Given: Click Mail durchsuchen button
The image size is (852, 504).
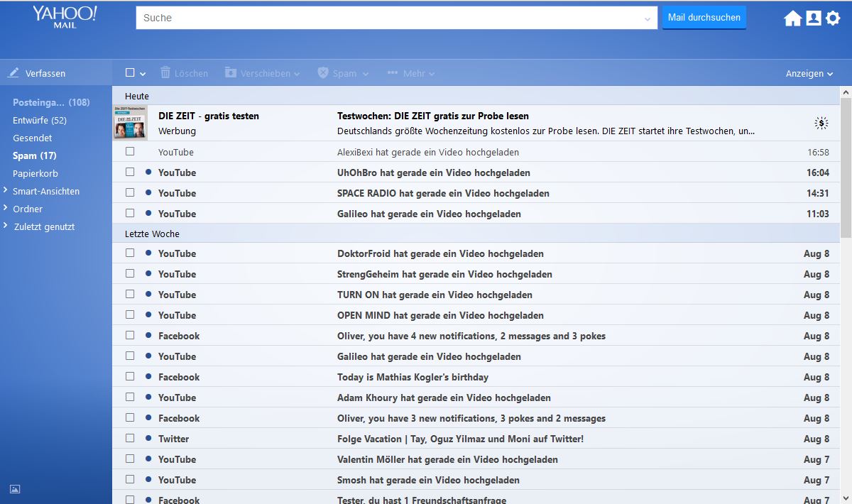Looking at the screenshot, I should (704, 18).
